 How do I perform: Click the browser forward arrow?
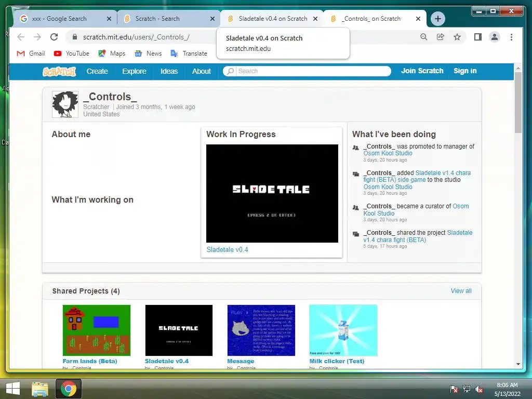click(37, 37)
